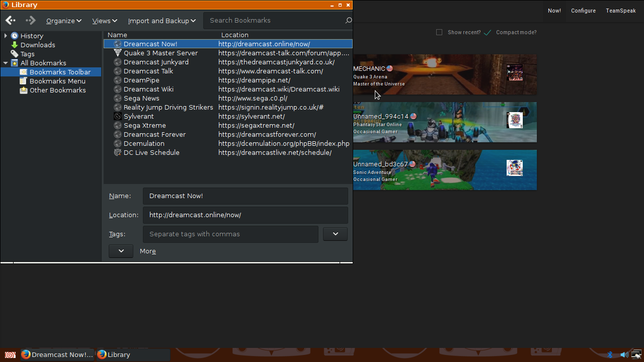The width and height of the screenshot is (644, 362).
Task: Click the Bluetooth icon in system tray
Action: pos(610,354)
